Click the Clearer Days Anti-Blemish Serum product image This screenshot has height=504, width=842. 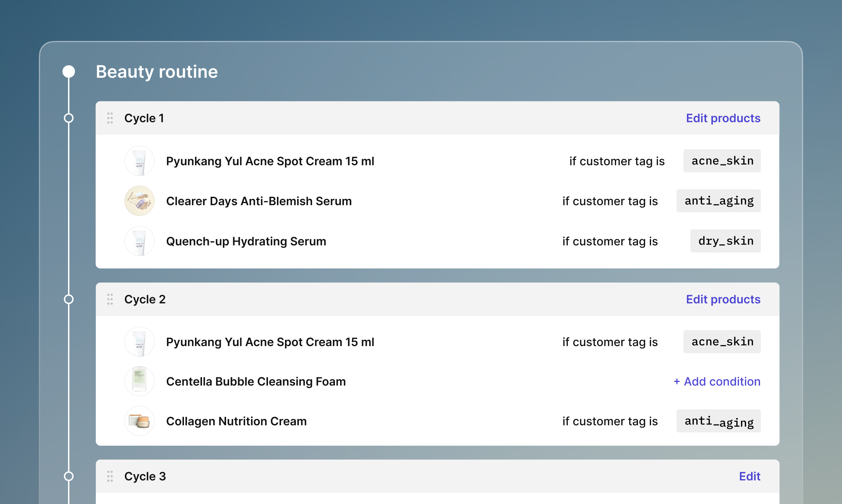click(x=140, y=201)
